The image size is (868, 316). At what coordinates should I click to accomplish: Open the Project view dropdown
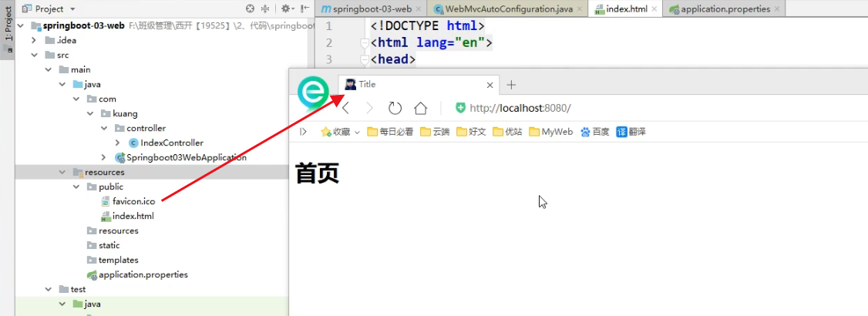72,9
